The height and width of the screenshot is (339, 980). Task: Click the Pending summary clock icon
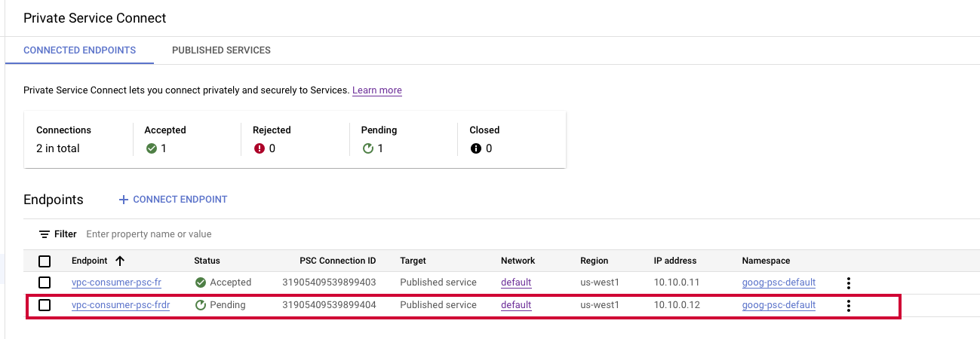(368, 148)
